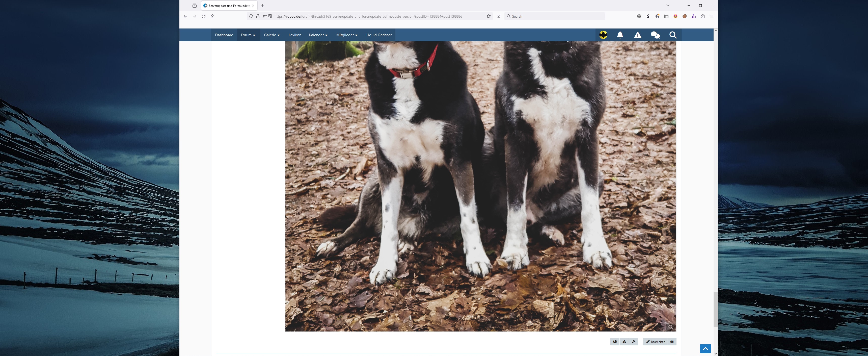Open the notifications bell in forum header
Screen dimensions: 868x356
click(x=620, y=35)
